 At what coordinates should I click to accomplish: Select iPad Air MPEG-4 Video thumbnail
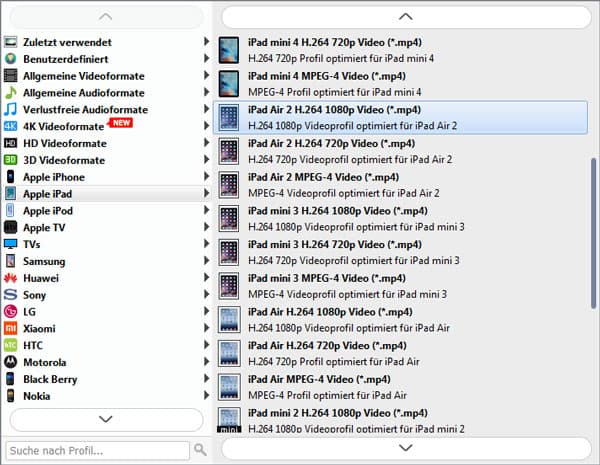click(x=230, y=388)
